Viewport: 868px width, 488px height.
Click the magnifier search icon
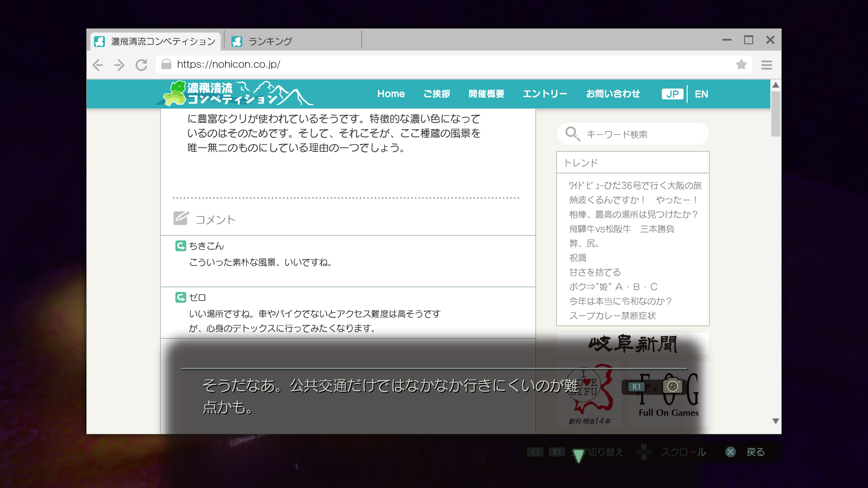pos(572,134)
